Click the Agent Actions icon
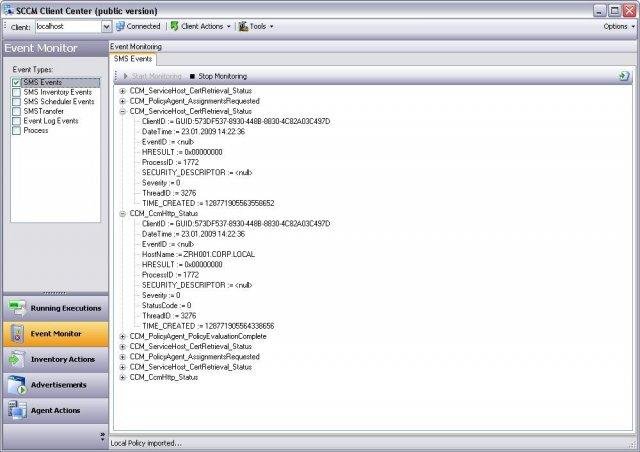Screen dimensions: 640x452 point(17,410)
